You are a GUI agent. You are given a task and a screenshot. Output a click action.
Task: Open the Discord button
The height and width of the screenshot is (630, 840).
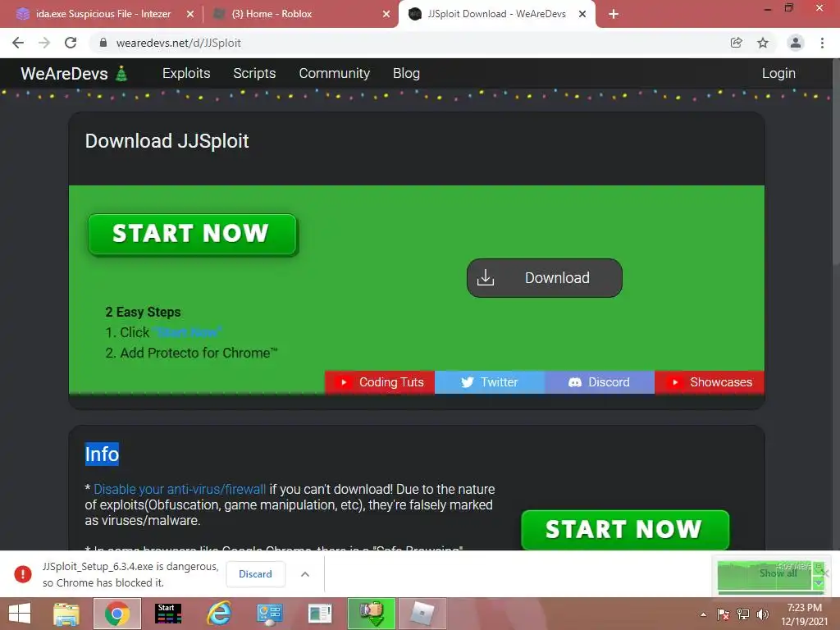coord(600,382)
